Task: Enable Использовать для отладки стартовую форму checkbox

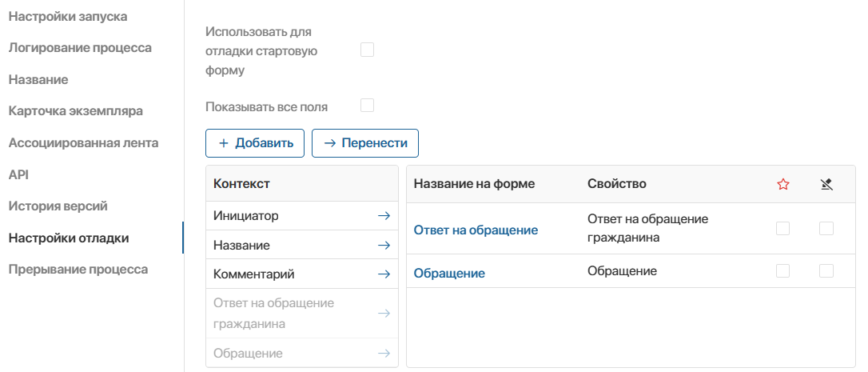Action: 367,50
